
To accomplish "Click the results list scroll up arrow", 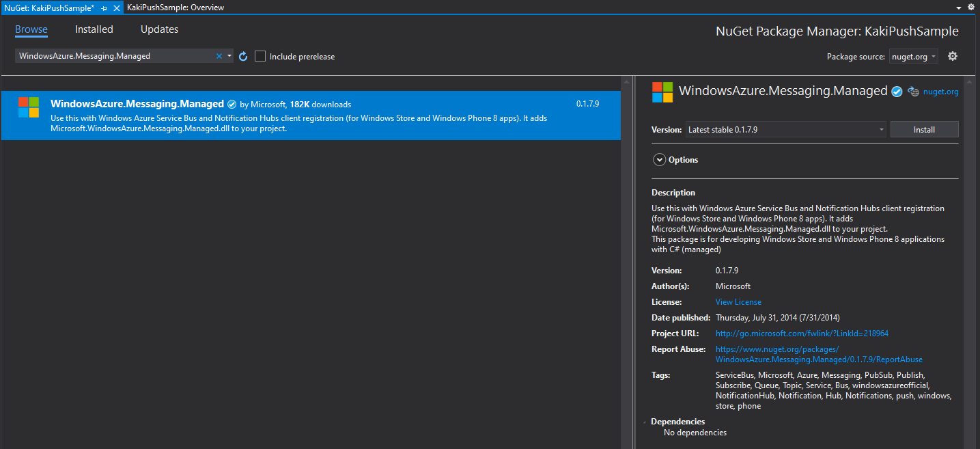I will point(626,82).
